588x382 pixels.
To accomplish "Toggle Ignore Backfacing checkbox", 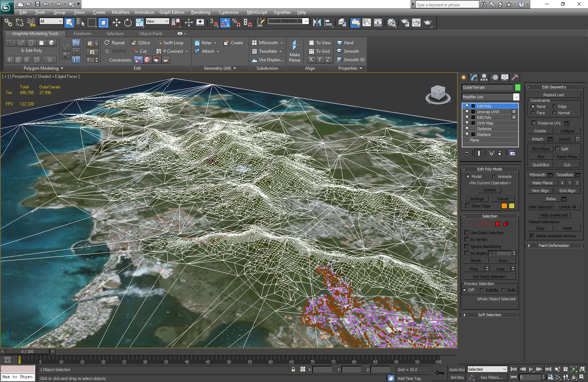I will (x=467, y=247).
